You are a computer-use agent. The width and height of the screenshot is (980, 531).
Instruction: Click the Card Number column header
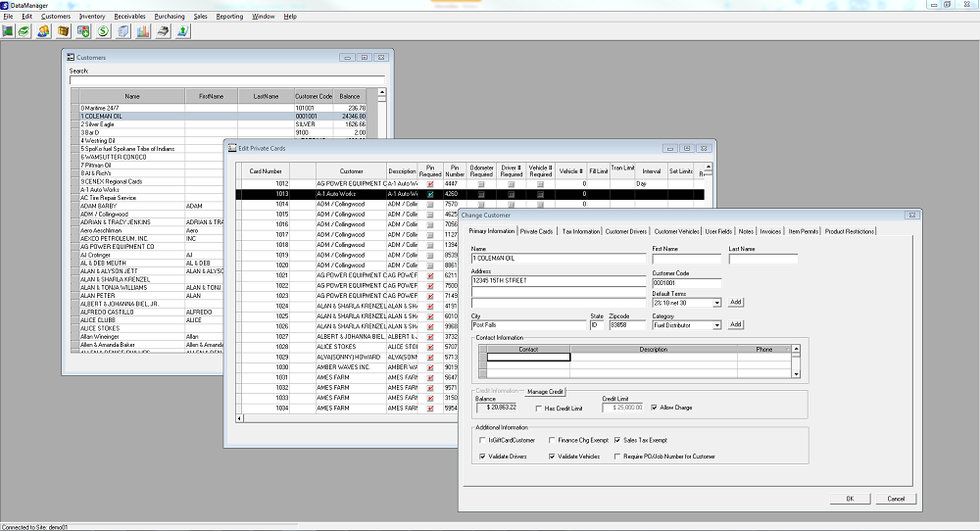(x=266, y=171)
